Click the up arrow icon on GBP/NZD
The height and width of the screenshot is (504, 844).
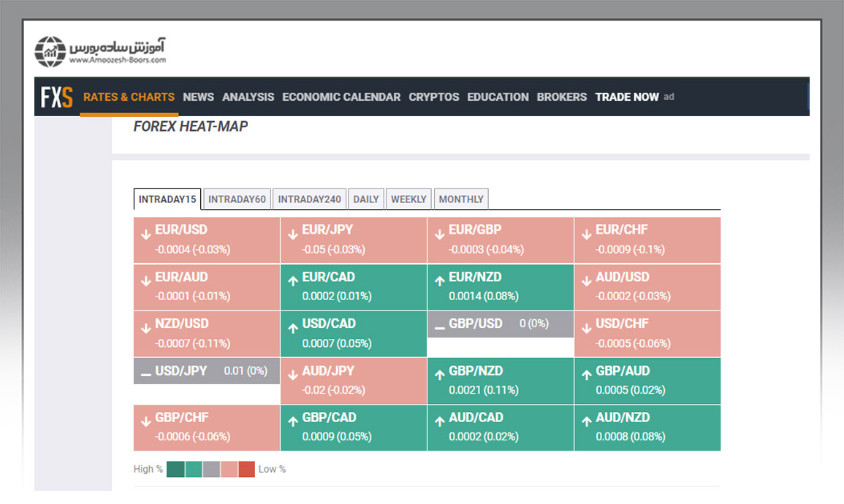click(439, 375)
